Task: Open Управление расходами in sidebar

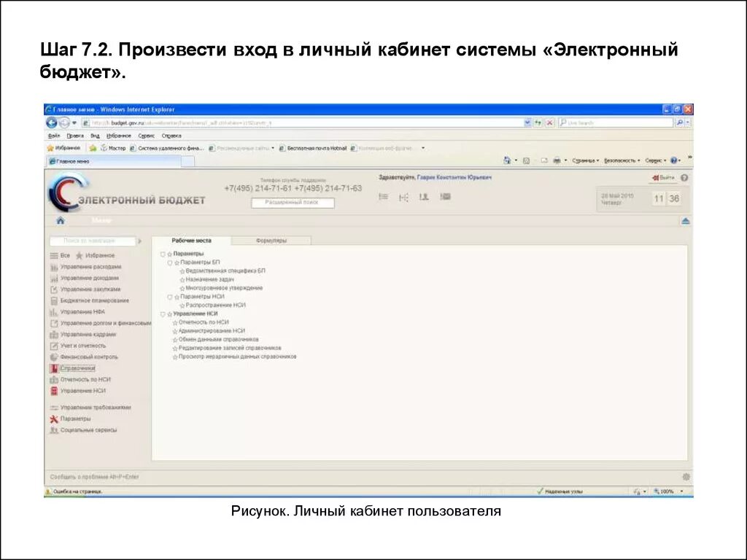Action: tap(85, 267)
